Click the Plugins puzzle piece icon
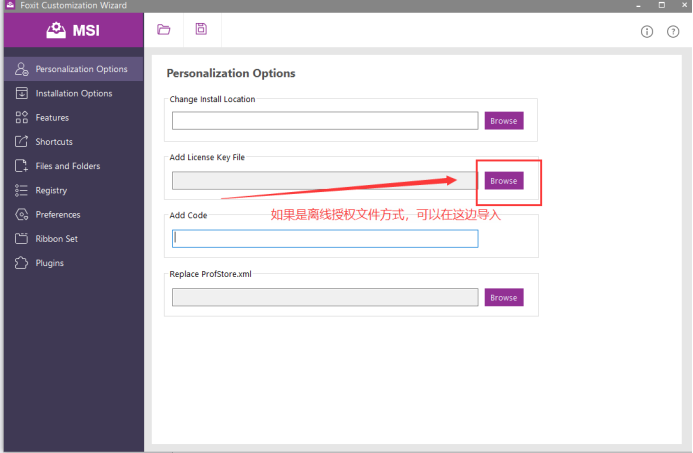693x453 pixels. pos(21,263)
